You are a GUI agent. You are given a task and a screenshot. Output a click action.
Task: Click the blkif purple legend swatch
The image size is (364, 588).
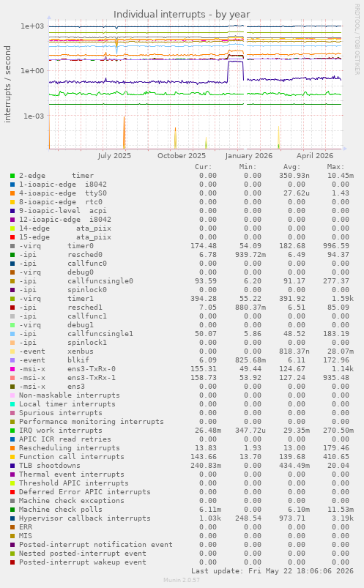pyautogui.click(x=12, y=360)
